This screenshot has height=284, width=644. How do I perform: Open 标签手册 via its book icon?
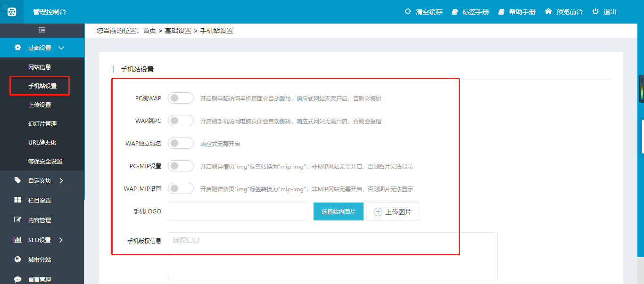tap(454, 12)
